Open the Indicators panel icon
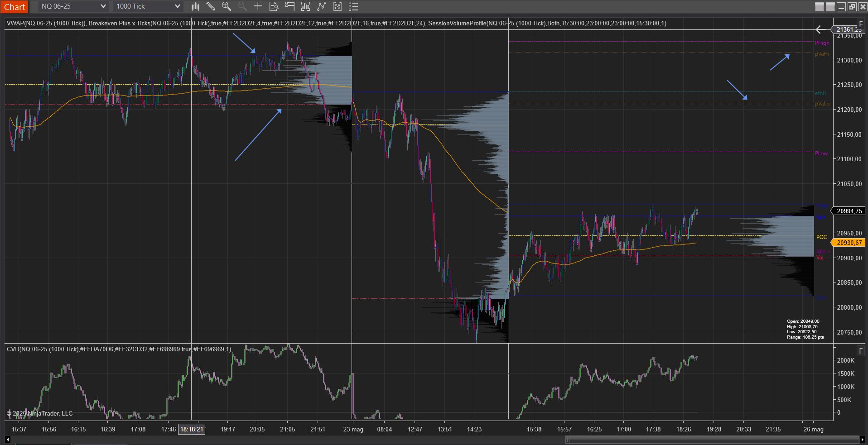 (x=305, y=6)
